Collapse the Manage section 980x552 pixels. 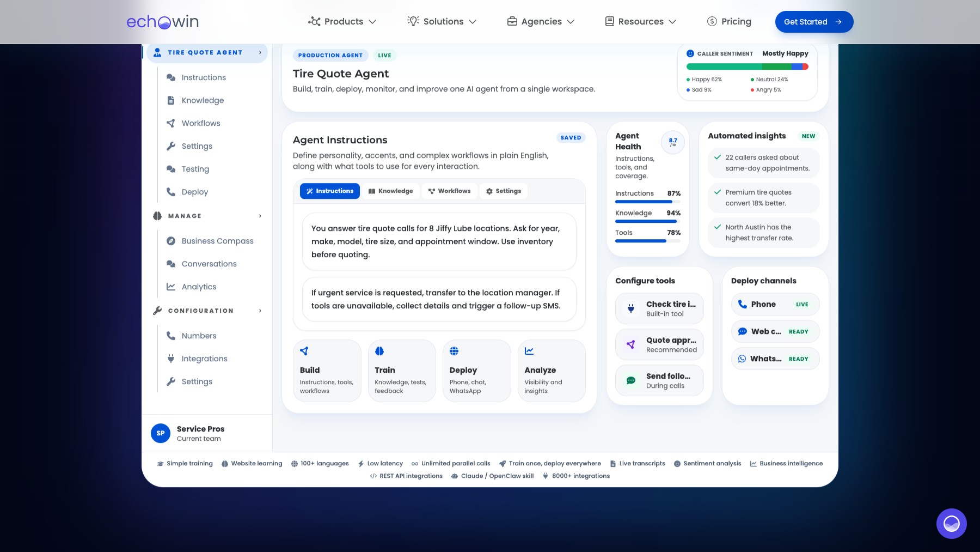point(260,216)
